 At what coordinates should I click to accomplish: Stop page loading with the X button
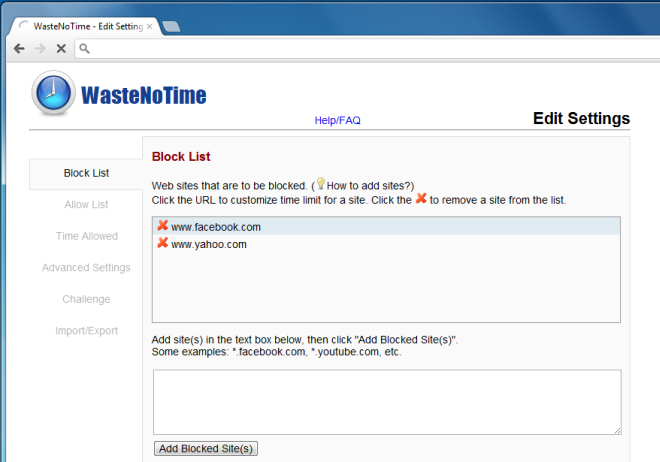(x=61, y=49)
